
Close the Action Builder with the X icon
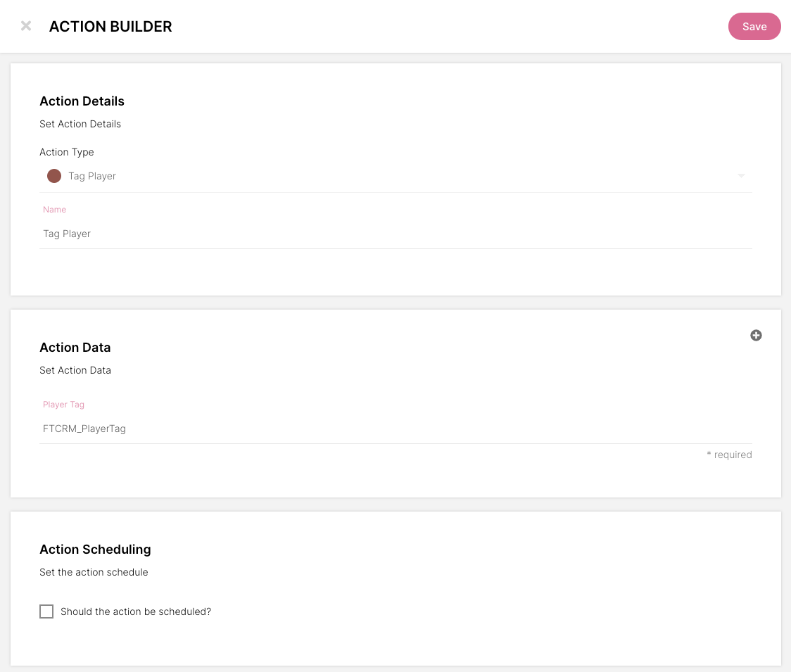click(26, 26)
